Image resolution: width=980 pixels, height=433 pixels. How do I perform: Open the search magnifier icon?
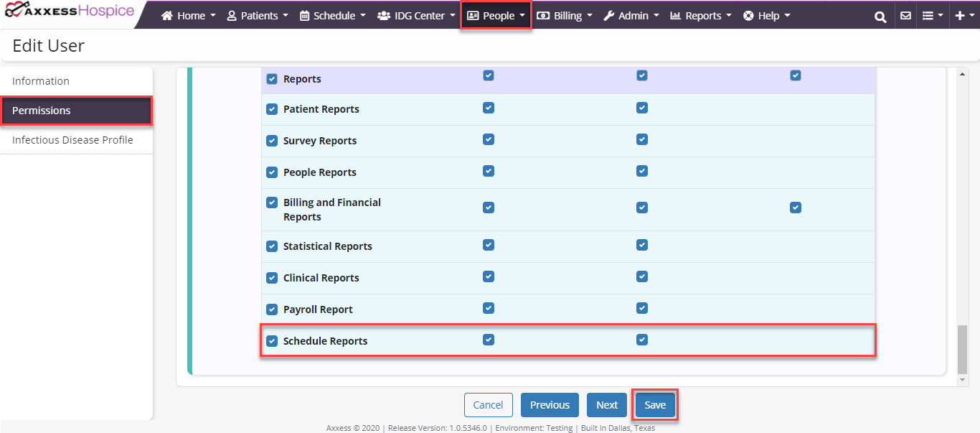click(x=880, y=16)
